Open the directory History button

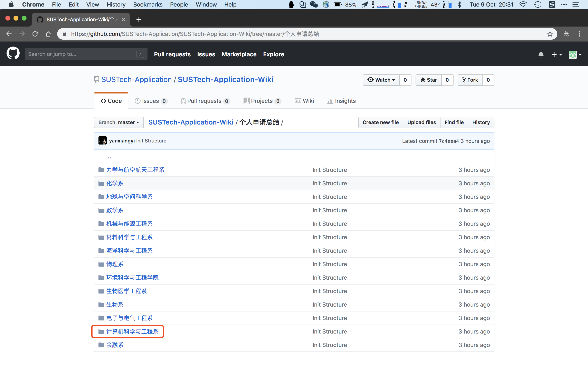pos(481,122)
